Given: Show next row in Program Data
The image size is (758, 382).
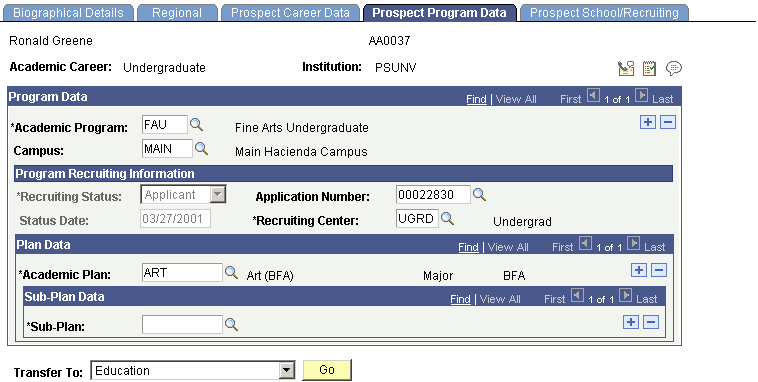Looking at the screenshot, I should (x=641, y=96).
